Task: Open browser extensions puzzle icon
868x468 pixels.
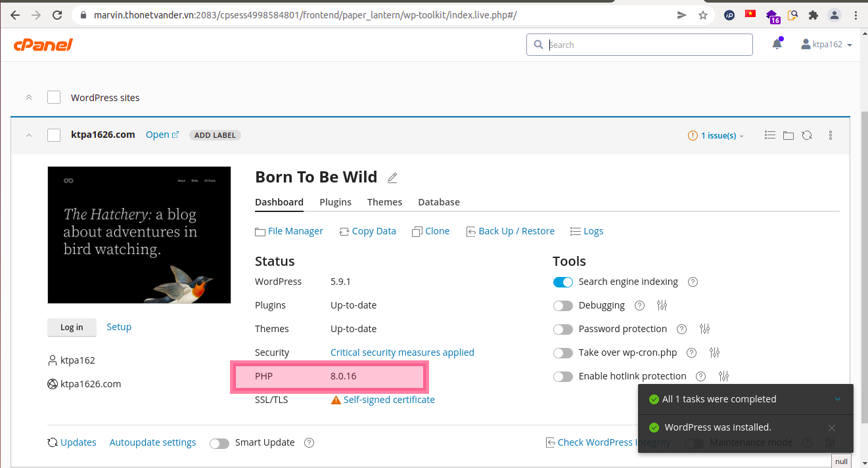Action: pyautogui.click(x=813, y=15)
